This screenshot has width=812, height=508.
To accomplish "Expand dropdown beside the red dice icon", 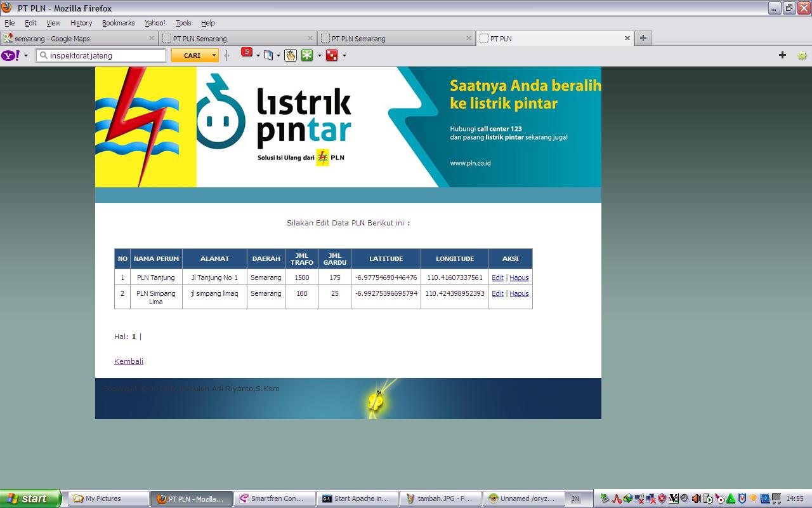I will [x=344, y=56].
